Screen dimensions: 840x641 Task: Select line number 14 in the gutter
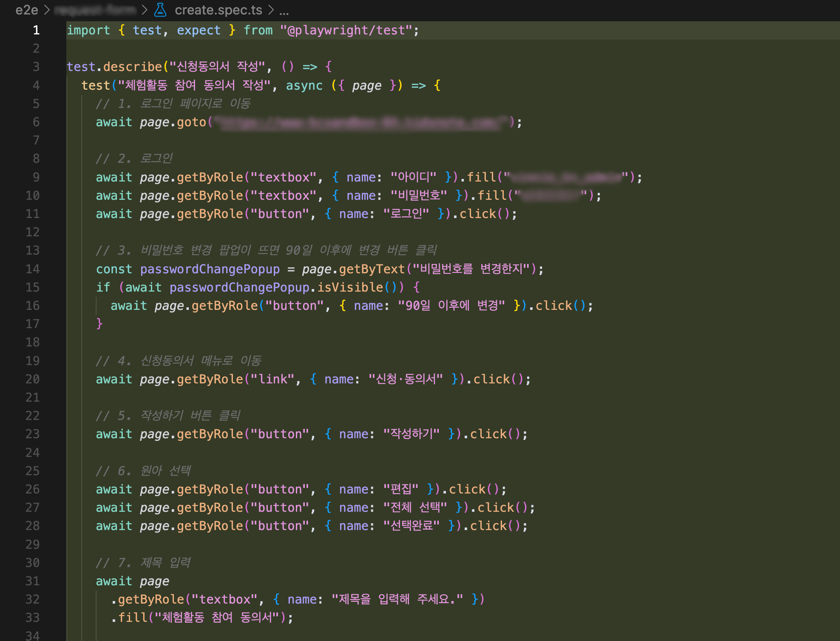point(33,269)
